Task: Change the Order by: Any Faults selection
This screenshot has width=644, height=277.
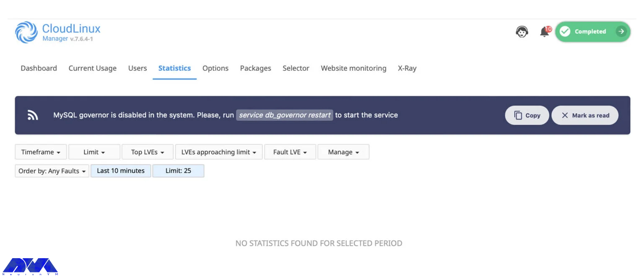Action: point(52,171)
